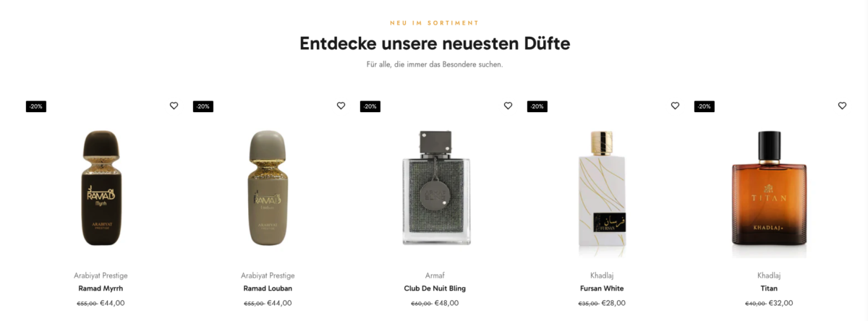Click Arabiyat Prestige brand above Ramad Myrrh
Image resolution: width=868 pixels, height=321 pixels.
101,275
